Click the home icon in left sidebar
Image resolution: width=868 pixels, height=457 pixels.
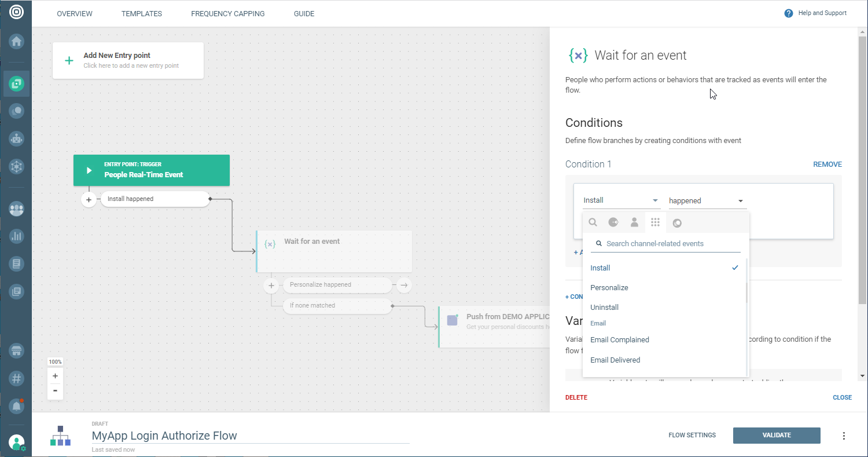[16, 41]
